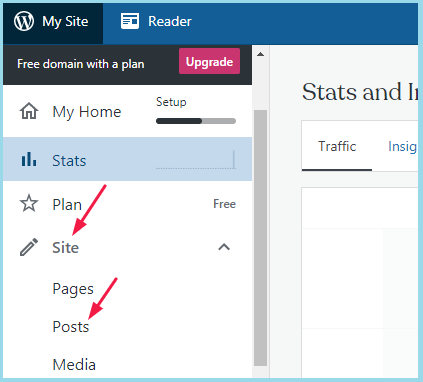The image size is (423, 382).
Task: Click the My Home house icon
Action: click(29, 111)
